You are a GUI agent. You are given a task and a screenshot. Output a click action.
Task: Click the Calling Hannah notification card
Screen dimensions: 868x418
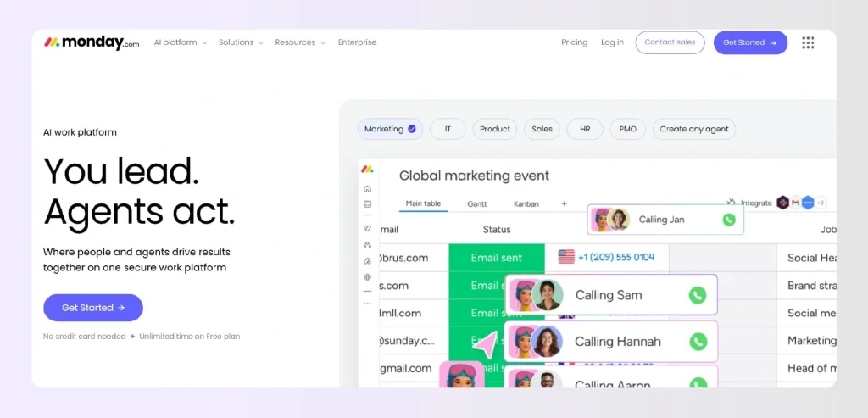point(611,342)
